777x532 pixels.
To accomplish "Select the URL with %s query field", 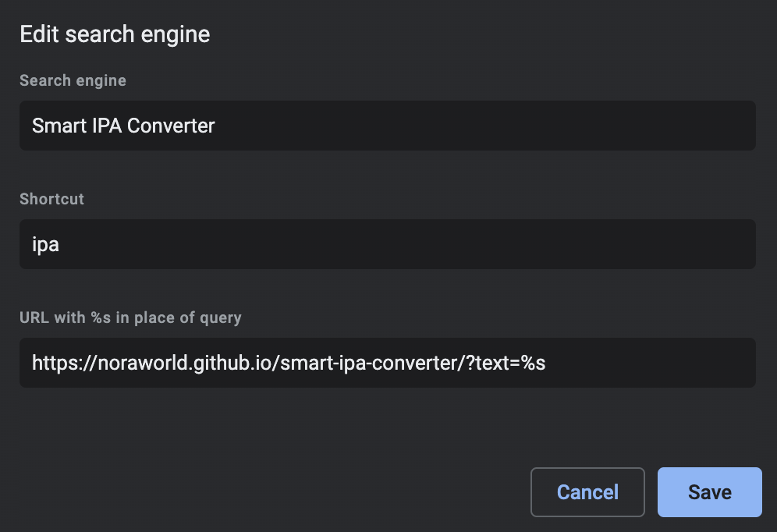I will 387,363.
